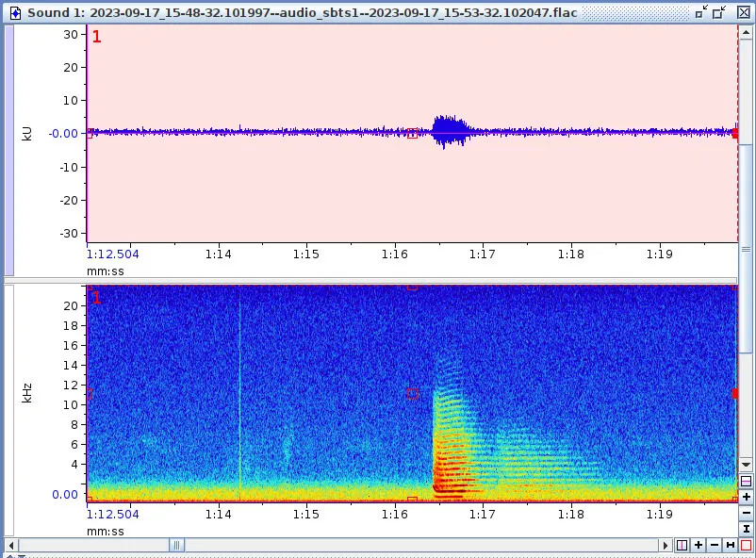Viewport: 756px width, 558px height.
Task: Click the waveform burst near 1:16.5
Action: point(450,132)
